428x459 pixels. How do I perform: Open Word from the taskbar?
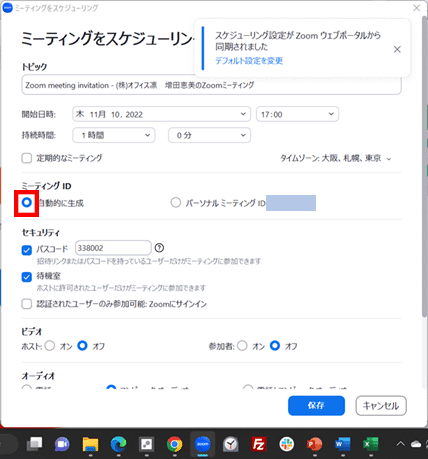[x=343, y=444]
